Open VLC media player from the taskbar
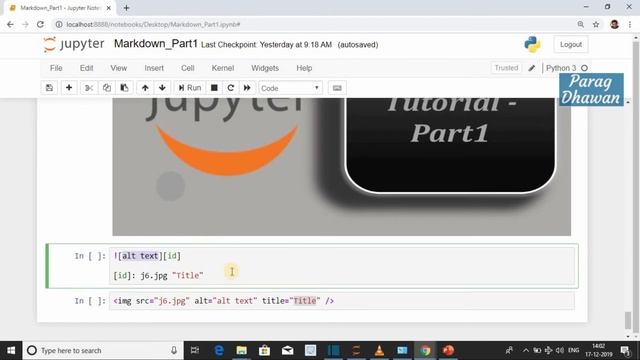Viewport: 640px width, 360px height. pos(379,350)
